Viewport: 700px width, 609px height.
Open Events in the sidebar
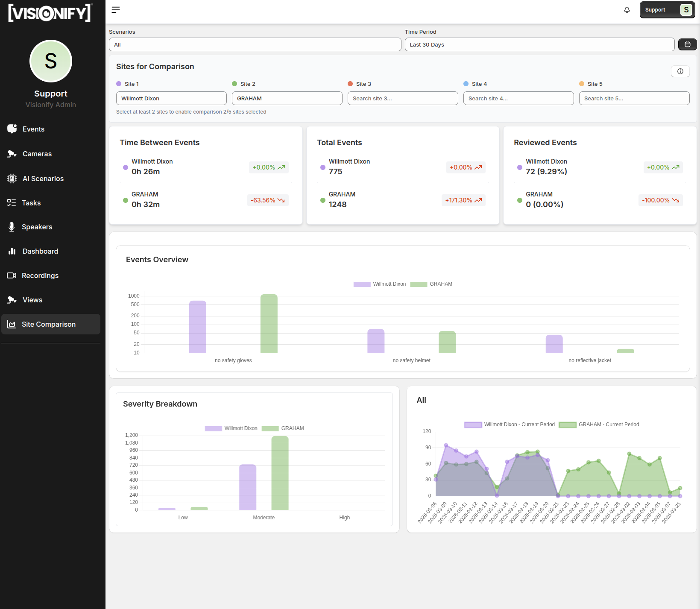(x=51, y=129)
